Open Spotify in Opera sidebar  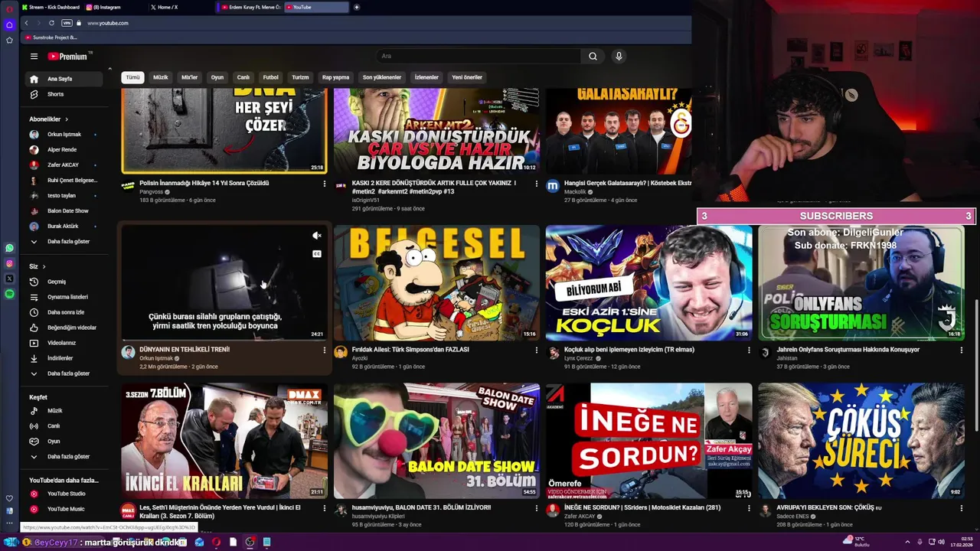9,294
